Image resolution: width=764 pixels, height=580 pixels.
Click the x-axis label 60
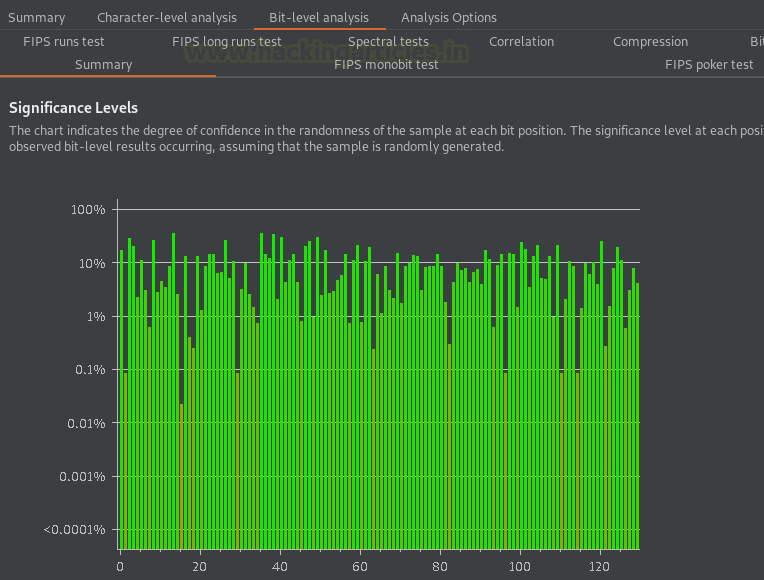(360, 566)
